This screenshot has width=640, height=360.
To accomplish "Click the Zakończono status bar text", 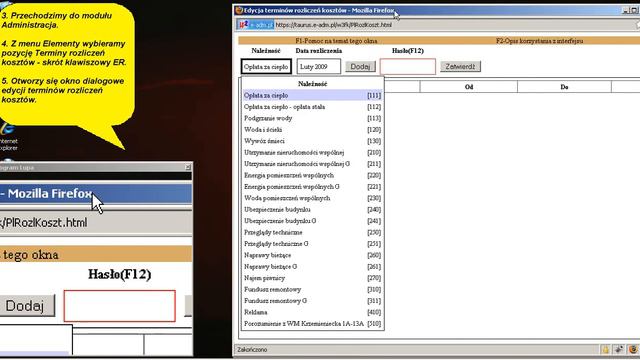I will coord(252,350).
